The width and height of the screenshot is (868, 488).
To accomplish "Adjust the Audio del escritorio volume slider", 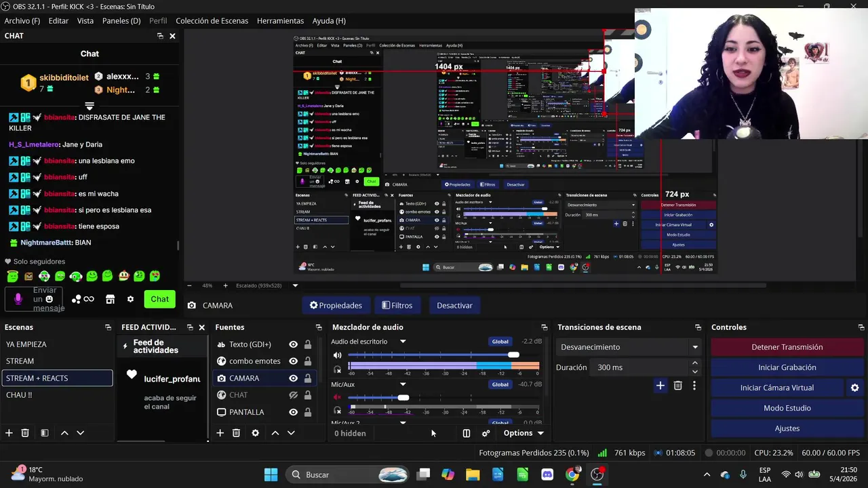I will coord(513,355).
